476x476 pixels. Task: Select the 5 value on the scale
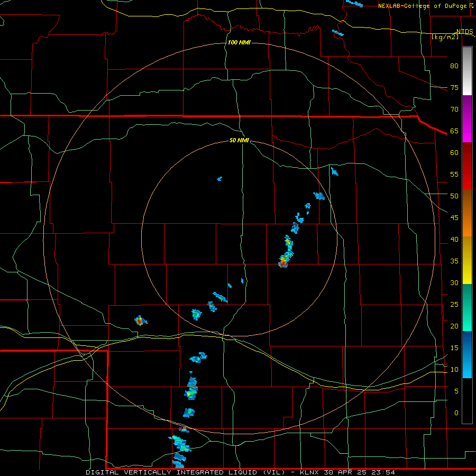click(456, 391)
